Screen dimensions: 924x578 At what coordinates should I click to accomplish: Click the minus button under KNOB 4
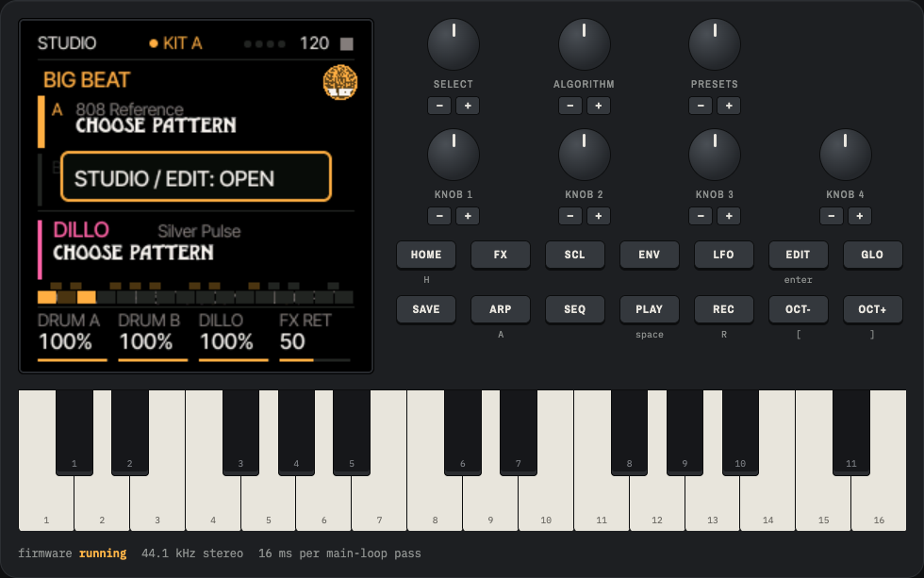pos(832,216)
